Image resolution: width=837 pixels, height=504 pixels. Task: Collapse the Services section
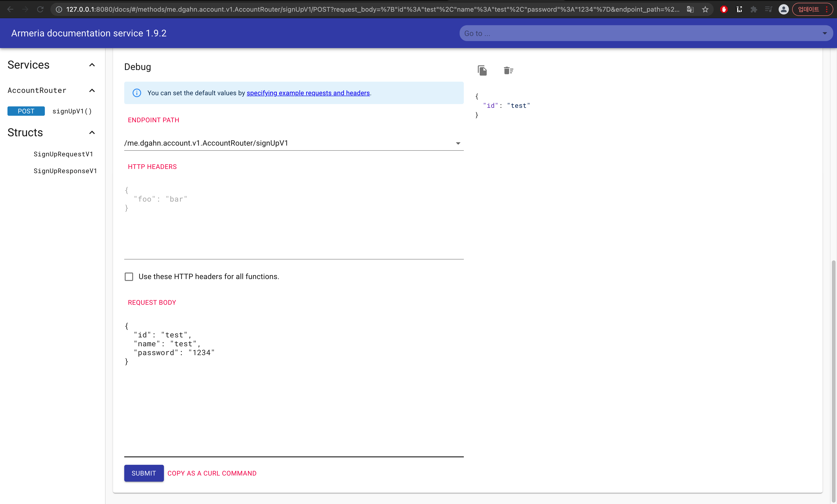[x=92, y=65]
